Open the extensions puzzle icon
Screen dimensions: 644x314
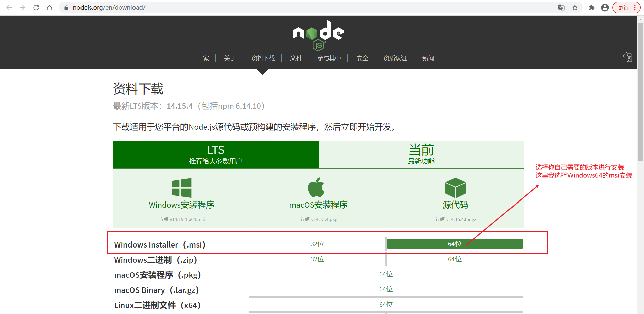coord(591,7)
